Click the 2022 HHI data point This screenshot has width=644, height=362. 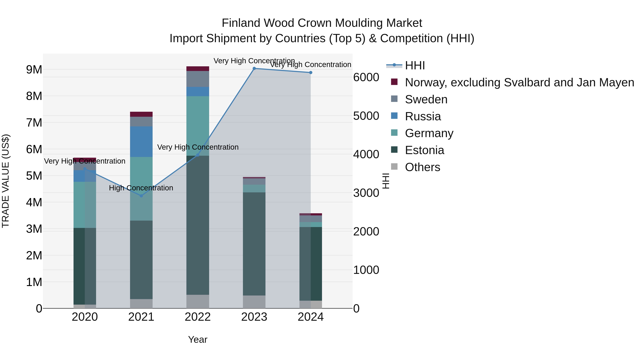[197, 155]
